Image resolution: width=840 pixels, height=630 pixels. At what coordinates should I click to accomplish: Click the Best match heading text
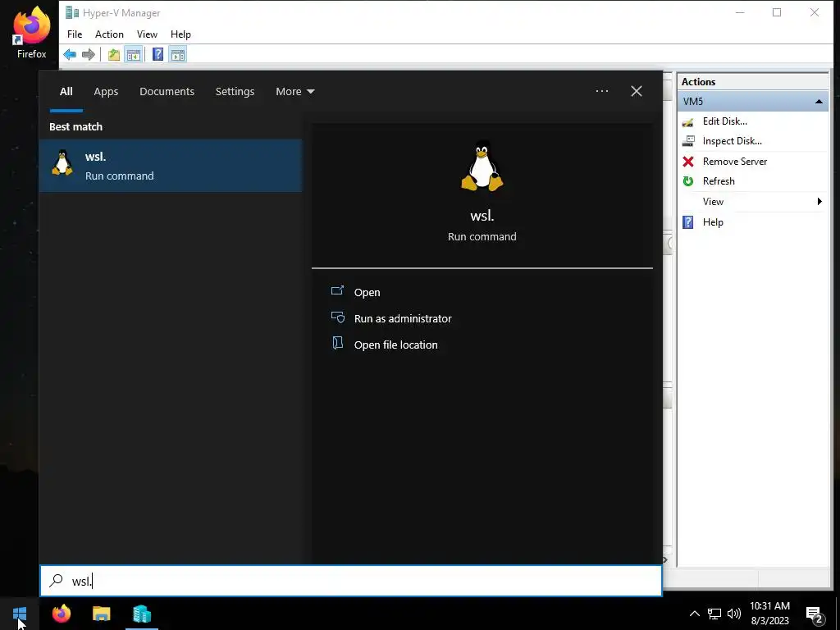(x=76, y=127)
